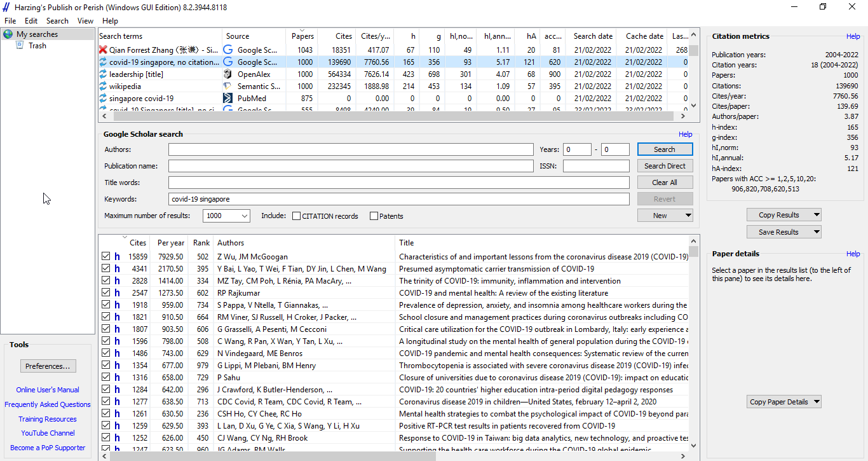This screenshot has width=868, height=461.
Task: Click h icon of G Lippi paper row
Action: pos(117,366)
